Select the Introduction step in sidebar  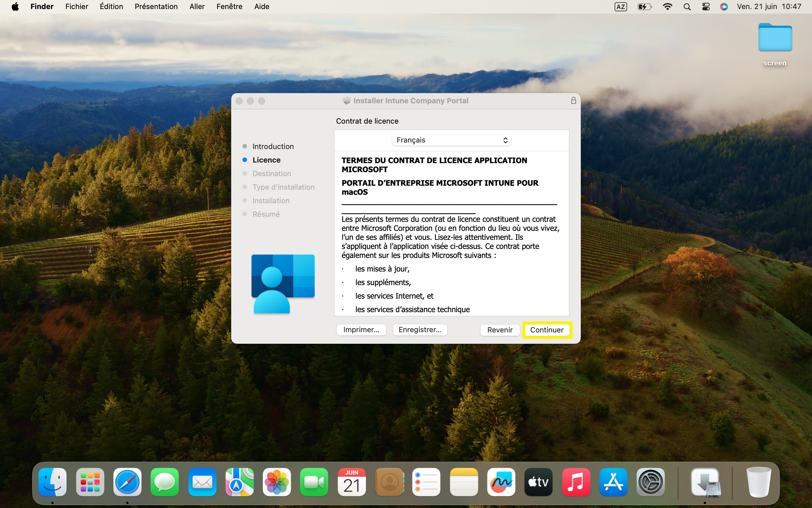pos(273,146)
